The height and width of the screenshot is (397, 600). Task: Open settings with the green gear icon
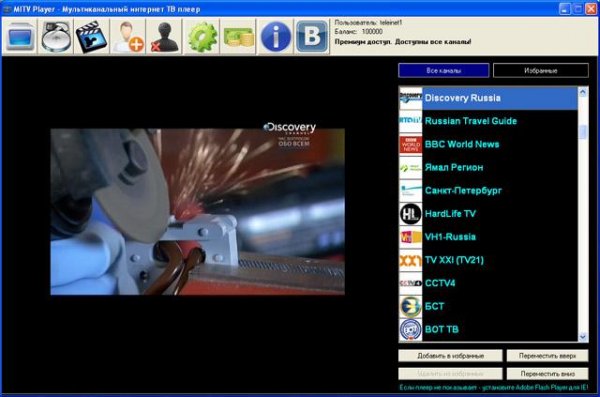click(202, 37)
